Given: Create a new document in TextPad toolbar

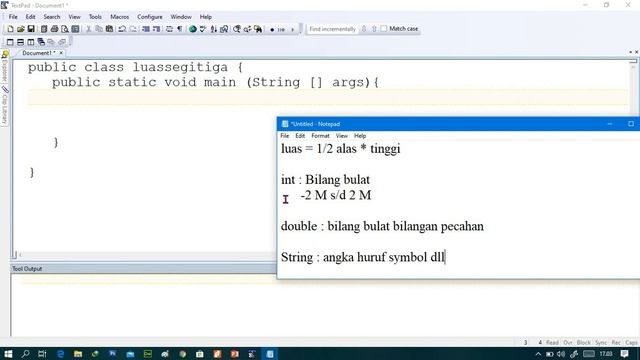Looking at the screenshot, I should click(10, 29).
